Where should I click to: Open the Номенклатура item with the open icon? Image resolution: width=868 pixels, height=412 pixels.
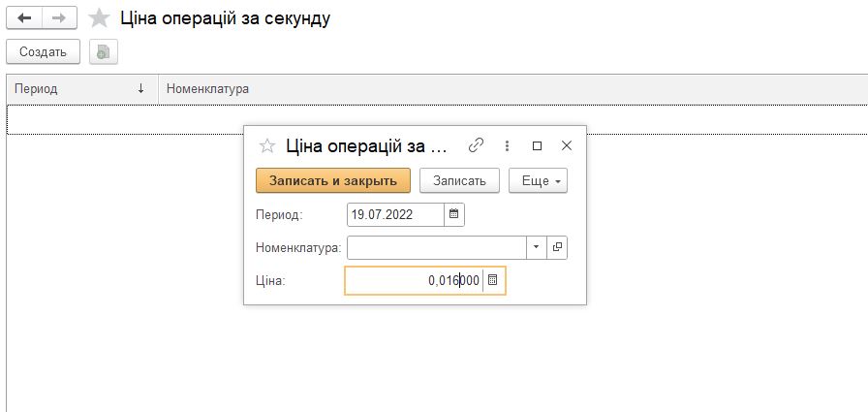pos(557,247)
